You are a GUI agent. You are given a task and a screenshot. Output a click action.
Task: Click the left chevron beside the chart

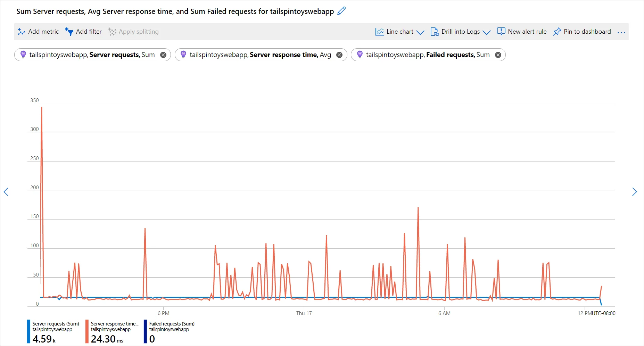[6, 192]
